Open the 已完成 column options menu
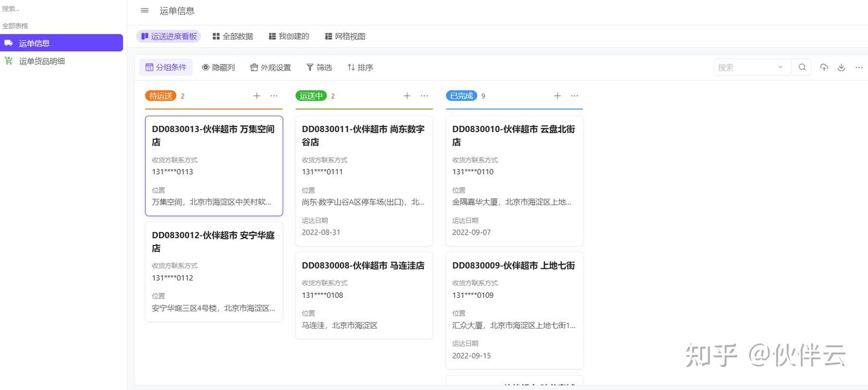The height and width of the screenshot is (390, 868). coord(574,95)
